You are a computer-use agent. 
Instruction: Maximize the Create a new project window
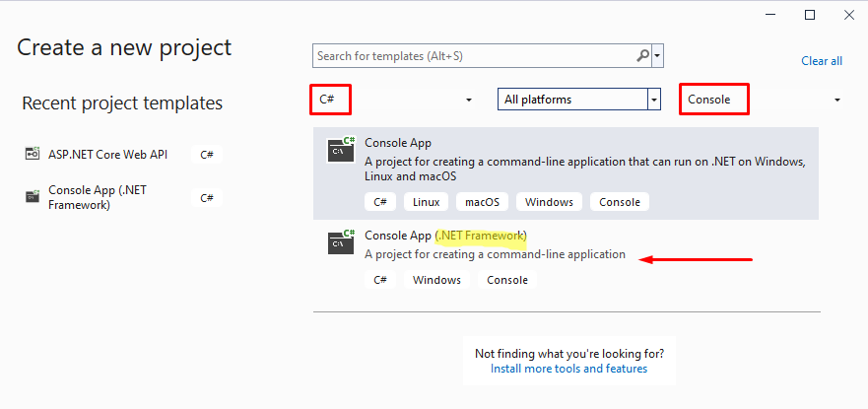click(x=810, y=15)
